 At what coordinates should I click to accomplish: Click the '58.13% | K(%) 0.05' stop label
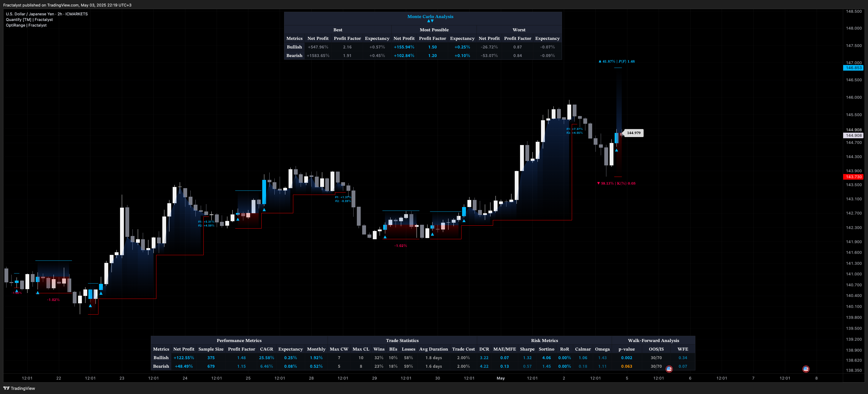click(616, 183)
